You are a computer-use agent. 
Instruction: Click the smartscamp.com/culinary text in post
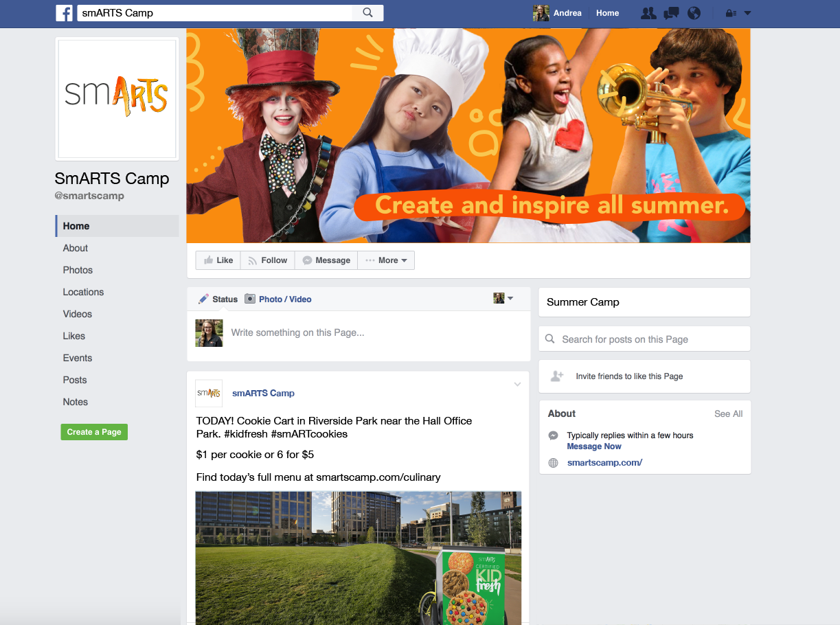point(378,477)
